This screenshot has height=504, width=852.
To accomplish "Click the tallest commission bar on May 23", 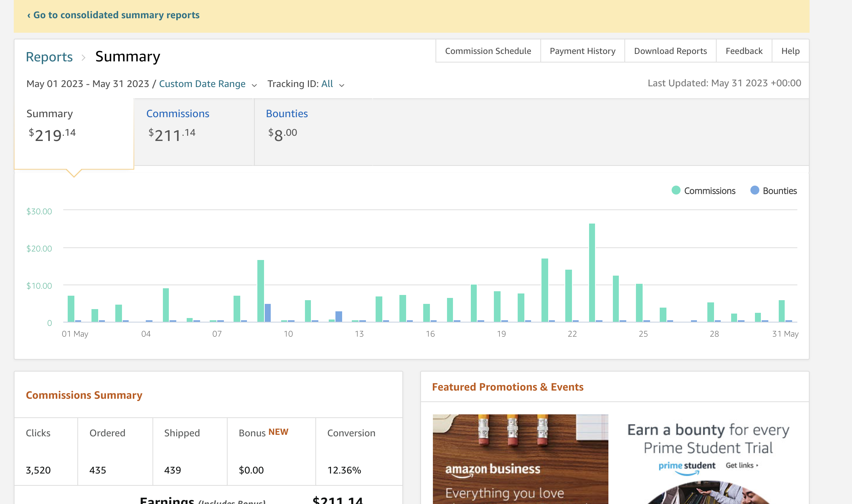I will [x=592, y=273].
